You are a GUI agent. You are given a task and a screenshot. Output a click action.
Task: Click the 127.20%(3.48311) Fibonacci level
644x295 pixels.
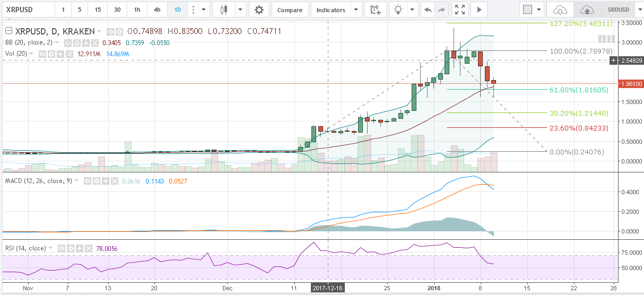point(581,23)
